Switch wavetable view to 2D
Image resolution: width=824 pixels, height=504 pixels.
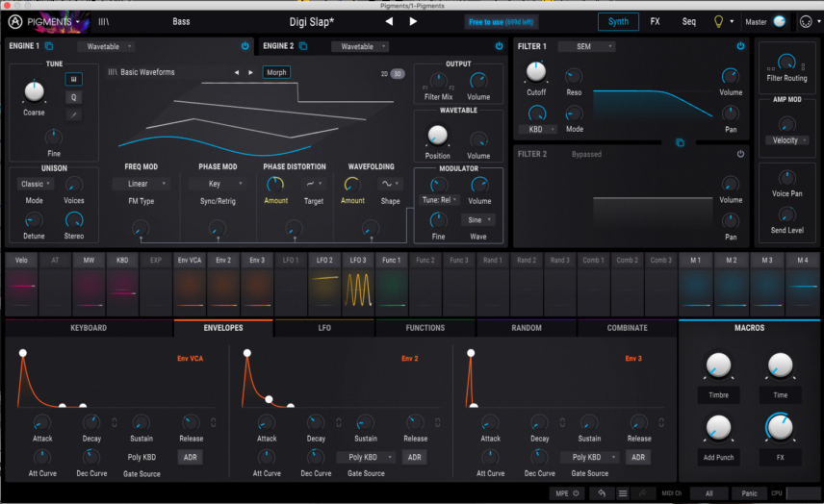pyautogui.click(x=384, y=74)
